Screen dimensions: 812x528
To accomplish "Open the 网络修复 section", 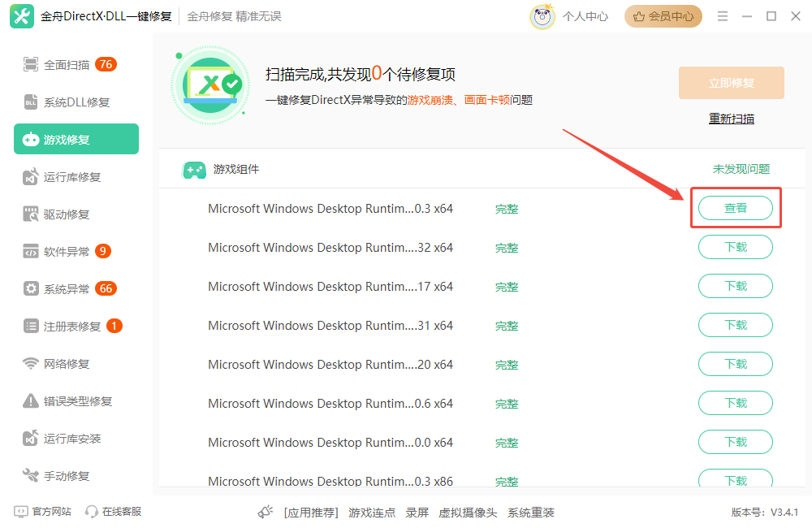I will point(76,363).
